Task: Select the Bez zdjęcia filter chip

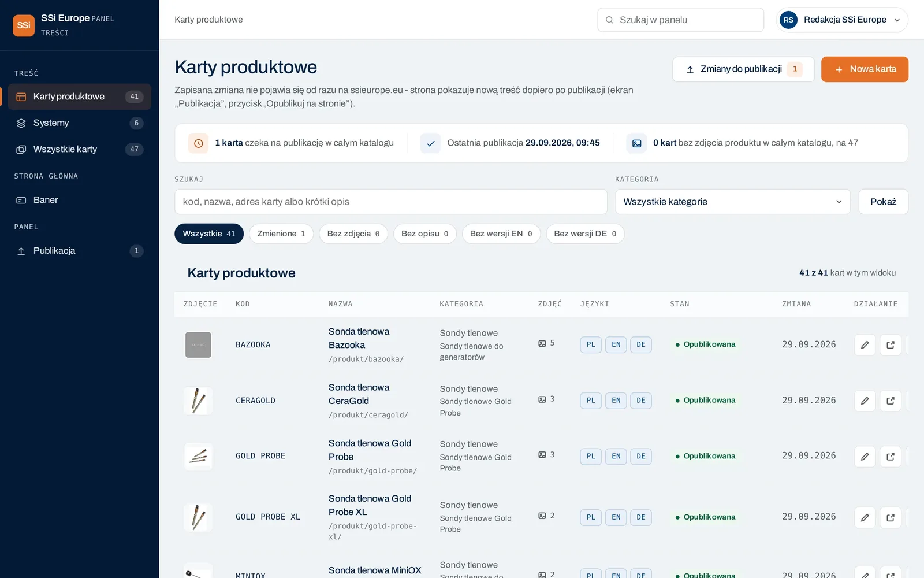Action: (x=353, y=234)
